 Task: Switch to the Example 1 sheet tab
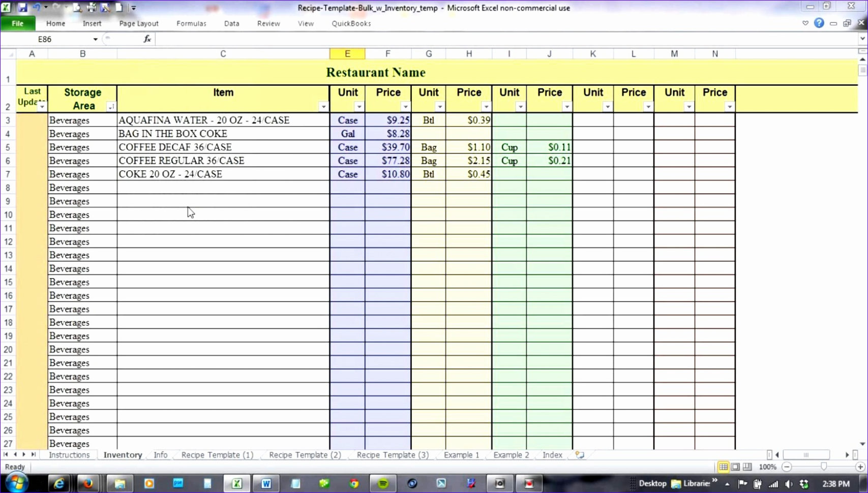point(460,455)
